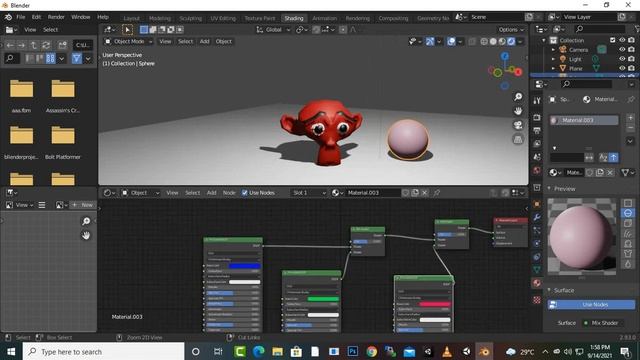
Task: Hide the Light object in outliner
Action: [622, 59]
